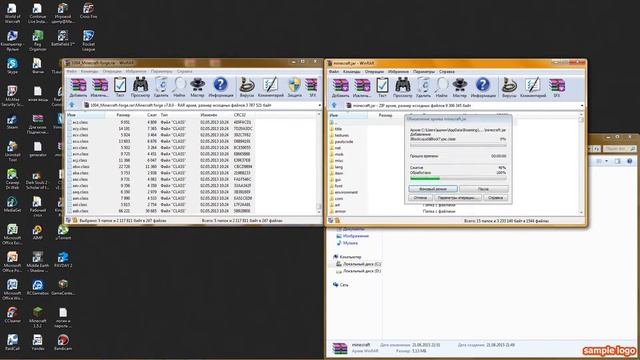Click Delete (Удалить) in minecraft.jar WinRAR window
This screenshot has height=360, width=640.
(x=423, y=88)
